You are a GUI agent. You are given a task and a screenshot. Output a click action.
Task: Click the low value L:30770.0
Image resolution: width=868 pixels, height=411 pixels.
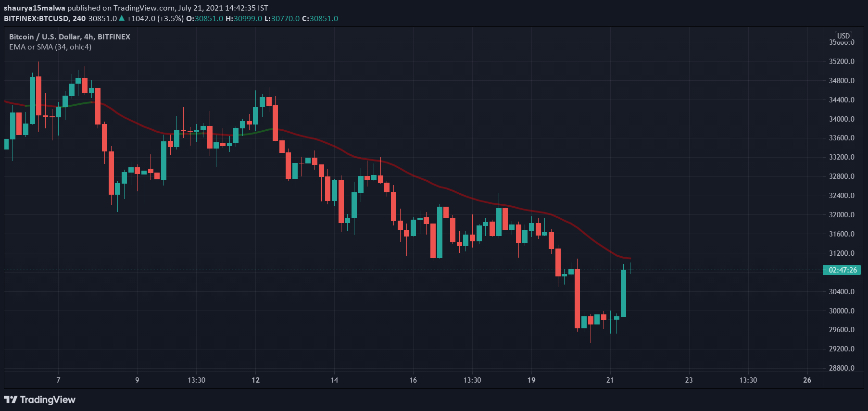[x=282, y=18]
